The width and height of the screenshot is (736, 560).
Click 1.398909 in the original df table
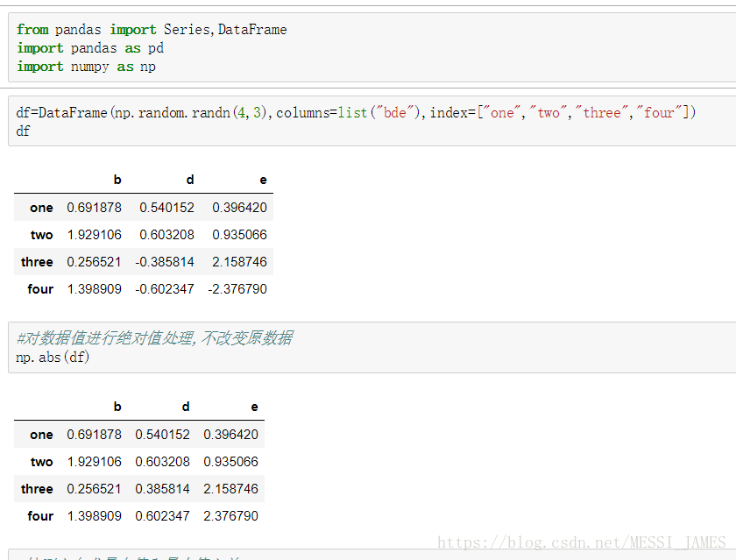click(x=94, y=289)
